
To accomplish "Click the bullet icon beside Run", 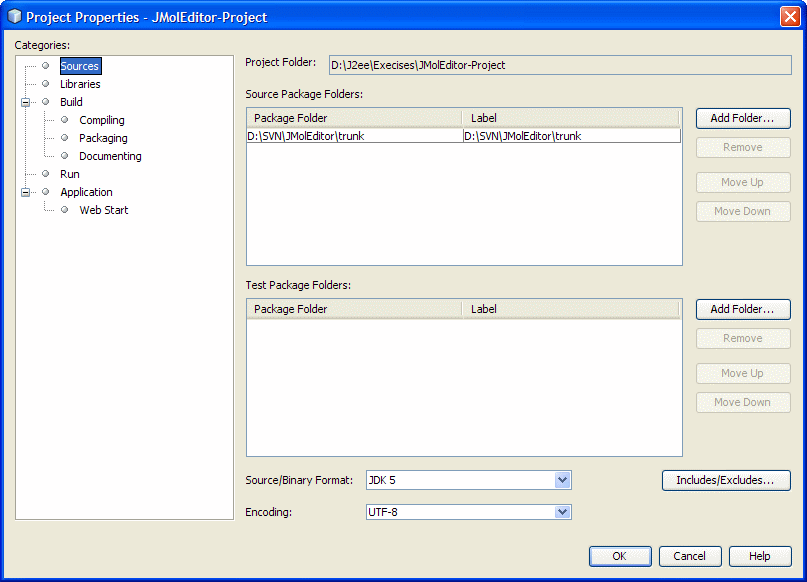I will 46,174.
